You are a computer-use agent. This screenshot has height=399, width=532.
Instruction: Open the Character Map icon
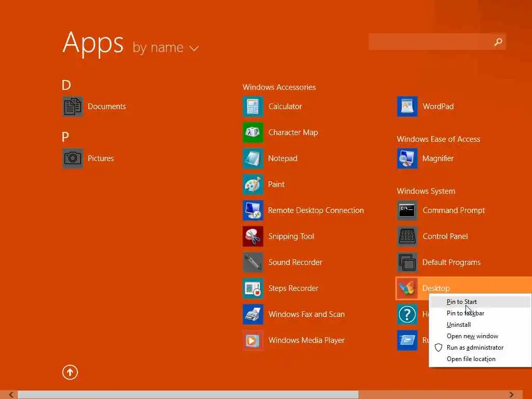(x=253, y=132)
